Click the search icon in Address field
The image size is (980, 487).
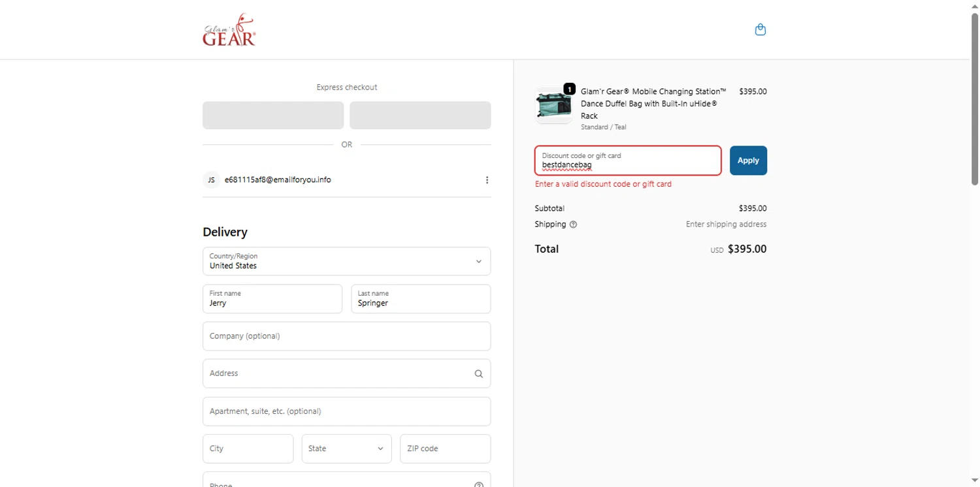pos(479,374)
